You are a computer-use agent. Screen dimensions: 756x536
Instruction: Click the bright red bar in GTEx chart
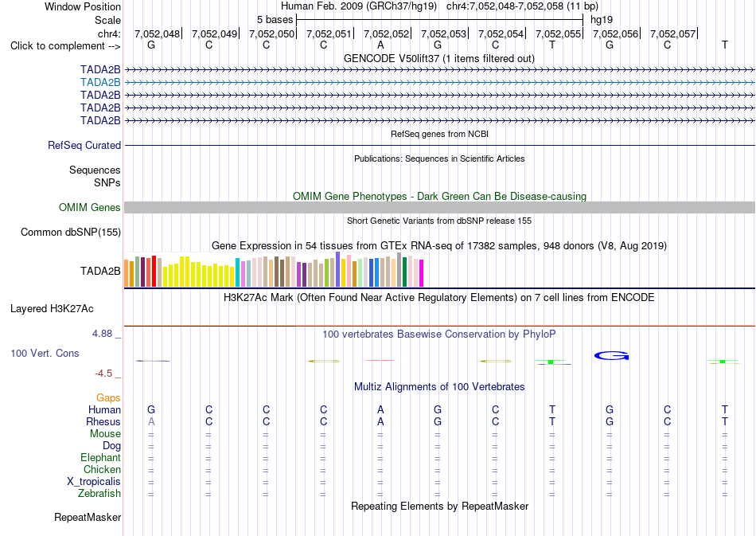pos(154,272)
